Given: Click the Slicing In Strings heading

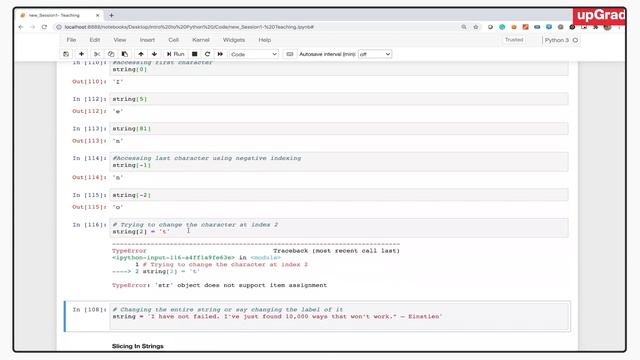Looking at the screenshot, I should coord(138,346).
